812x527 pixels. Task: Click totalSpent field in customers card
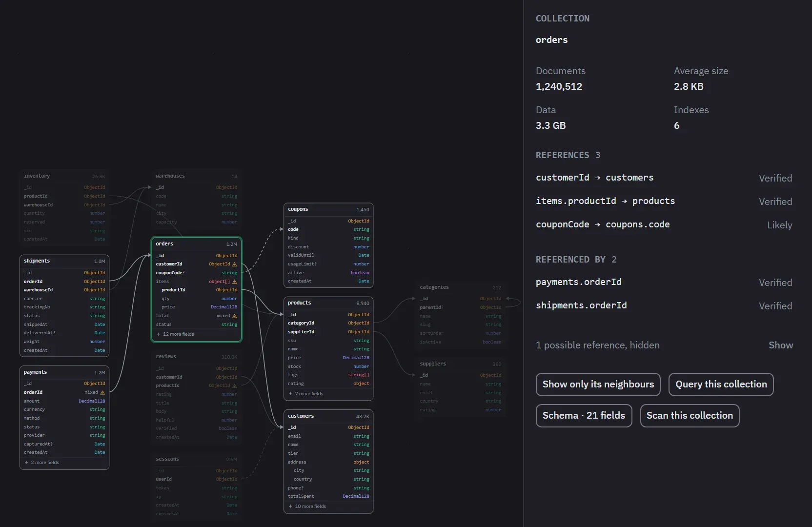click(x=328, y=496)
